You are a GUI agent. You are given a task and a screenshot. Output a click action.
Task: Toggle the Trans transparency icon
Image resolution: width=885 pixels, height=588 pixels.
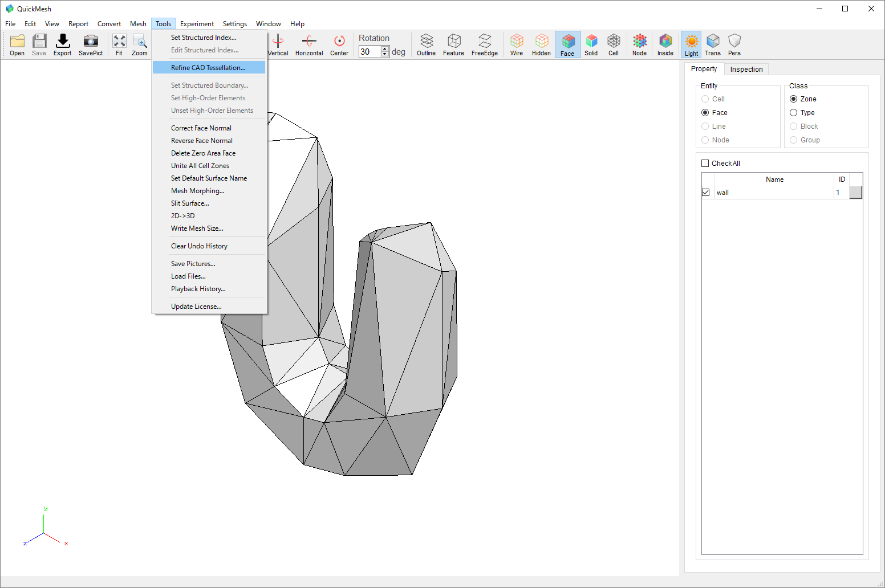click(713, 44)
